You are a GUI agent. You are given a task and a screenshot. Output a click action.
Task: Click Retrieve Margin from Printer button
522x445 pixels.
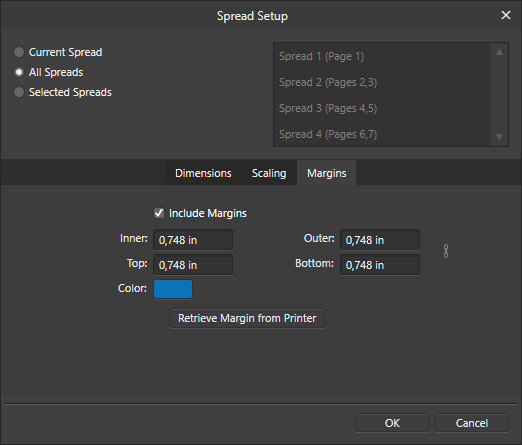coord(247,318)
